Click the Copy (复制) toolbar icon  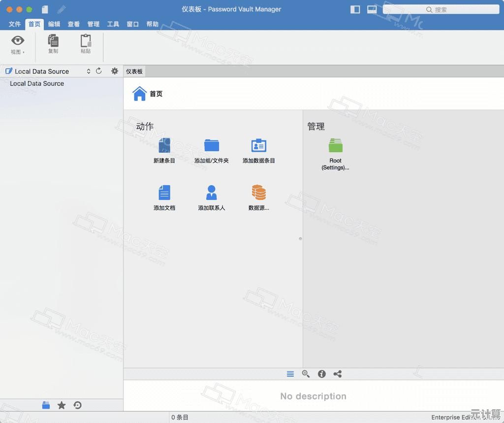tap(53, 41)
